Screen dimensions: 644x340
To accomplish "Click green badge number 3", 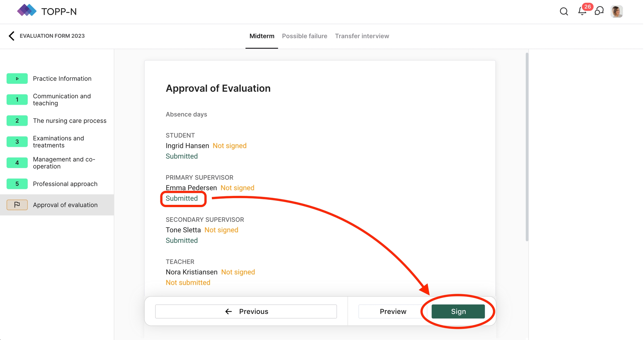I will coord(17,142).
